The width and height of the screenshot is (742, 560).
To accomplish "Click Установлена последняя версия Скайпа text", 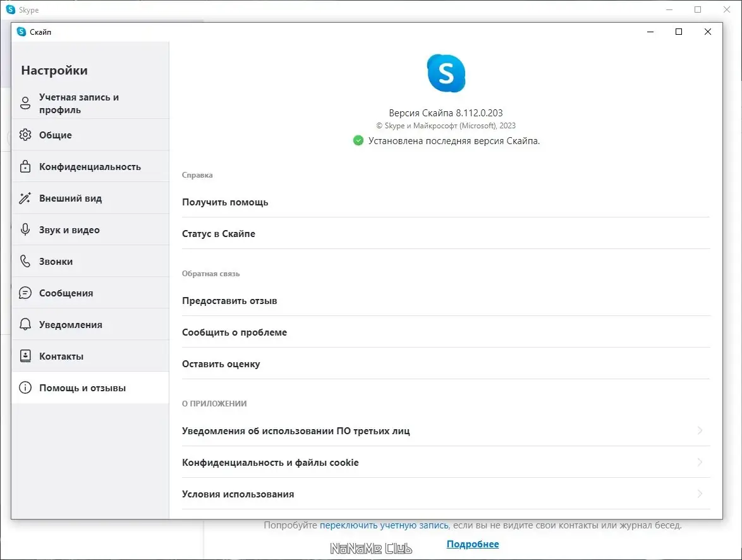I will [x=454, y=140].
